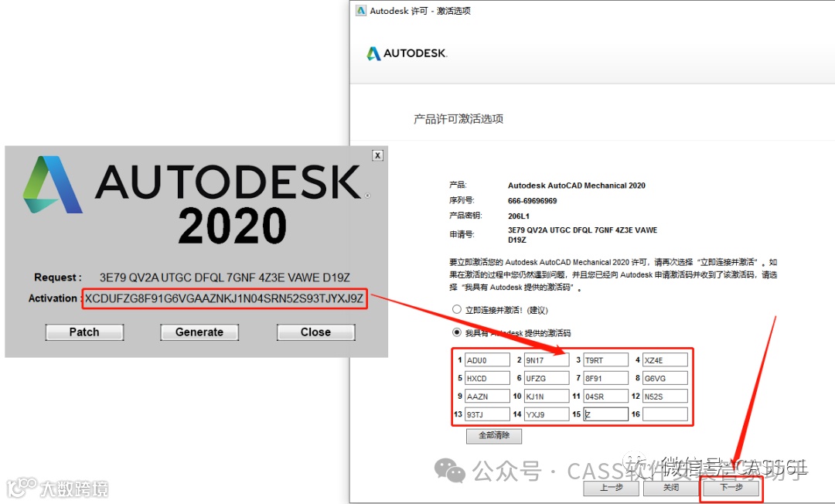
Task: Click the product key 206L1 text
Action: click(519, 216)
